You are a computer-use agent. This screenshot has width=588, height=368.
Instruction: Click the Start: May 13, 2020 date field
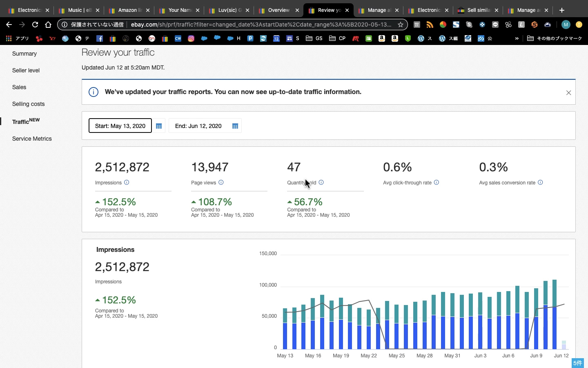[x=120, y=126]
